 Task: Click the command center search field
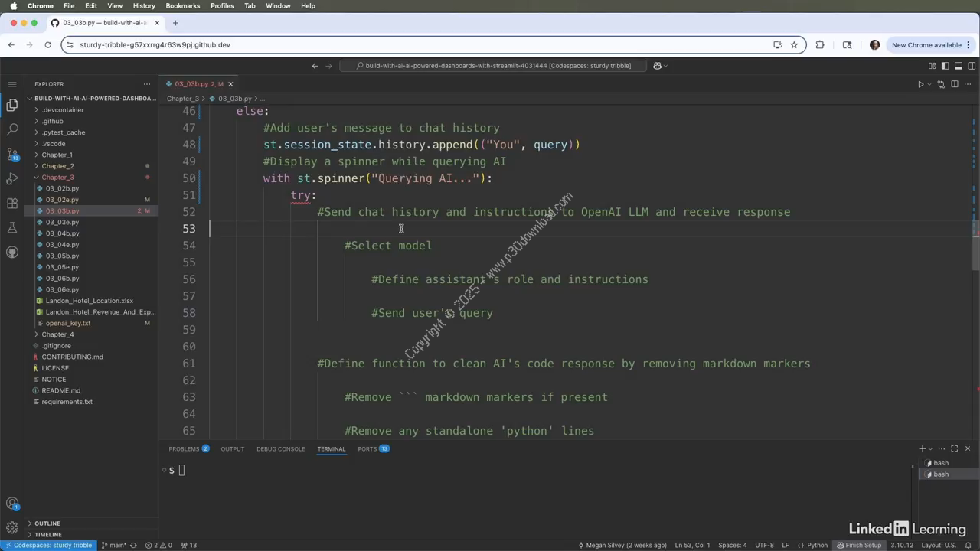(494, 66)
